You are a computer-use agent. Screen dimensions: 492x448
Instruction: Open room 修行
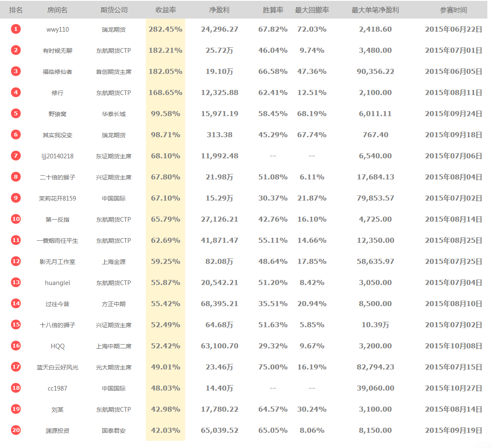57,93
